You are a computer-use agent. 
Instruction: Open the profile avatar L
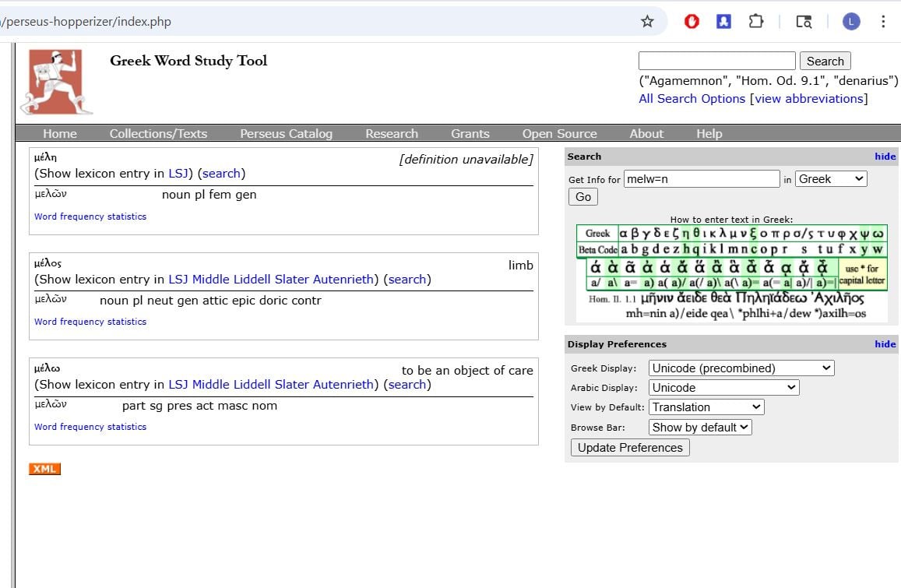[851, 22]
